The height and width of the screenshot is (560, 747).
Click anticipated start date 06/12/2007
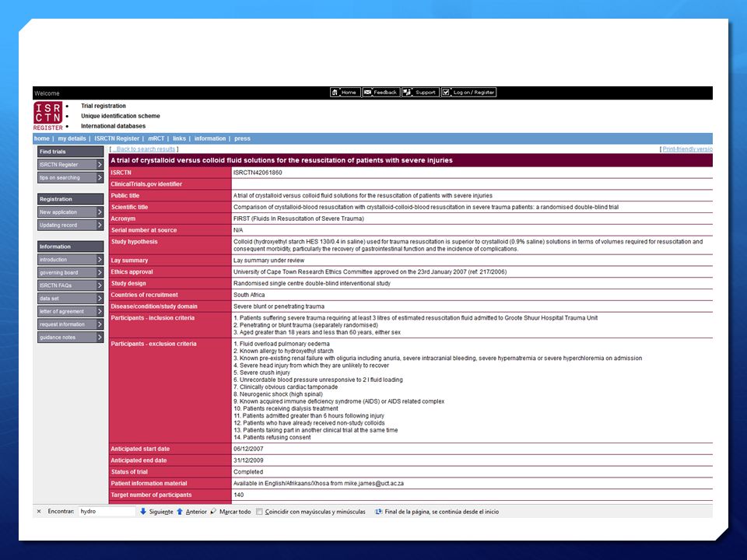coord(248,449)
